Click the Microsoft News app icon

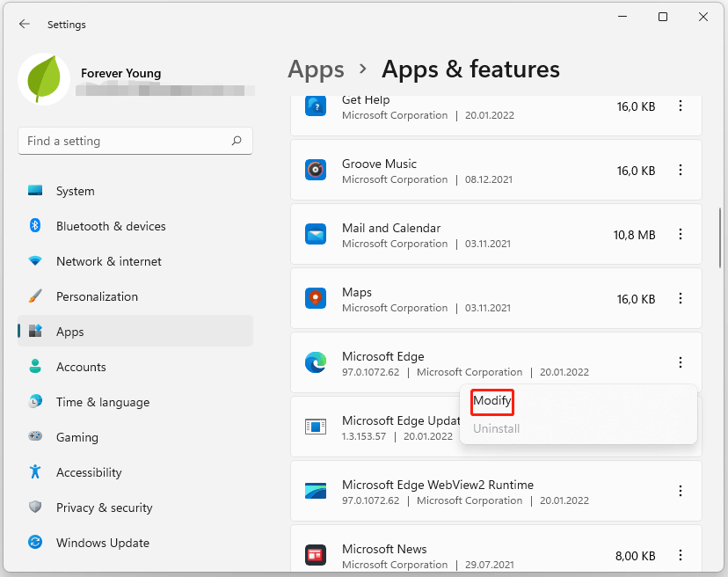pos(316,555)
